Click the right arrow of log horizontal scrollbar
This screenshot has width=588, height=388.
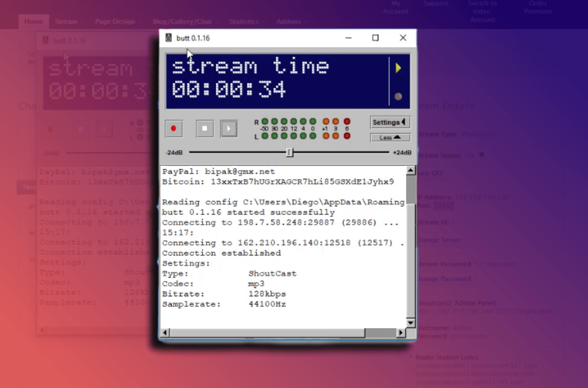(401, 332)
